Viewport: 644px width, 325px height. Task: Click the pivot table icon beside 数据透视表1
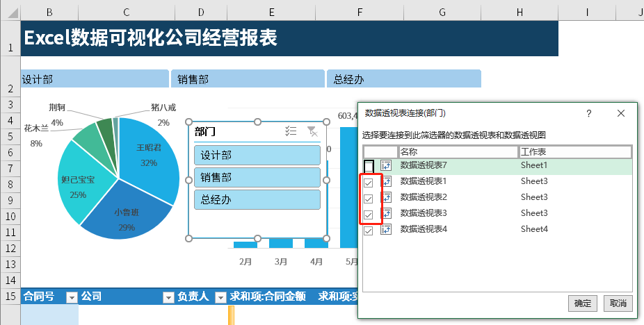tap(387, 182)
